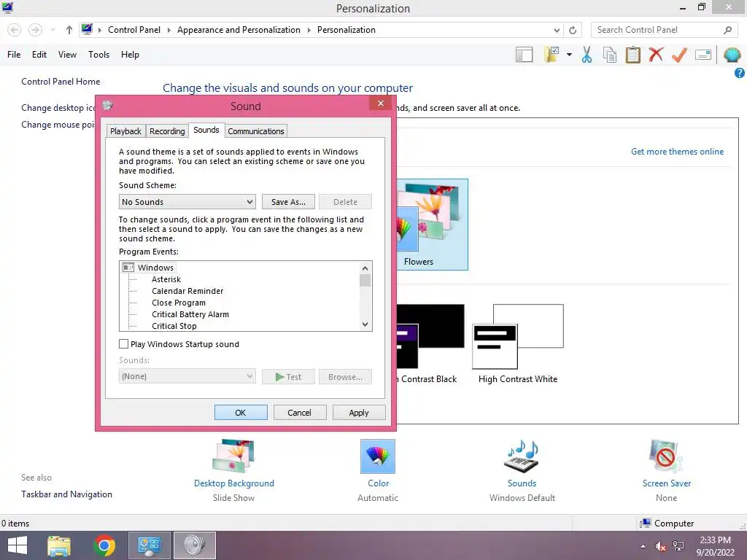
Task: Click the Paste clipboard icon in toolbar
Action: click(632, 55)
